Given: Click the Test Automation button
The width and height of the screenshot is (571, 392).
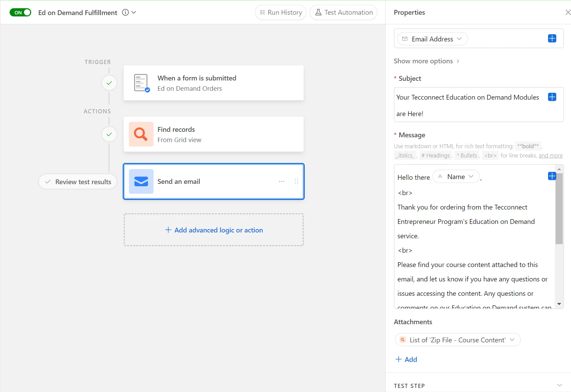Looking at the screenshot, I should pyautogui.click(x=343, y=13).
